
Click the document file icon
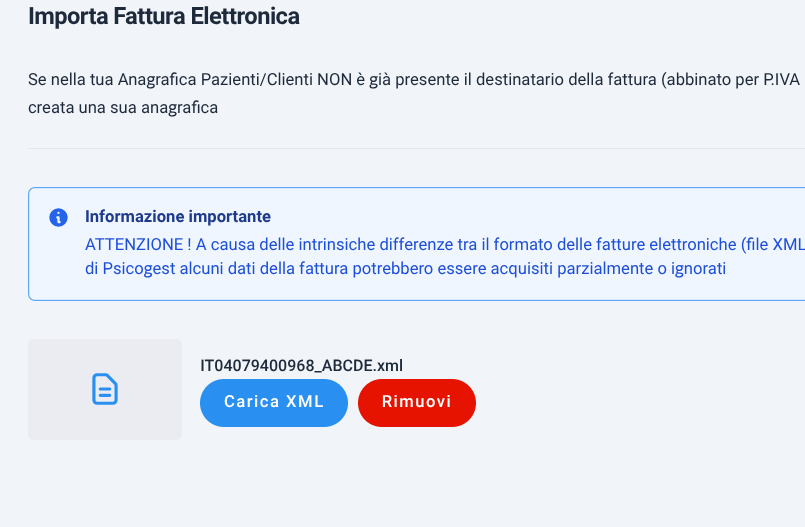(105, 389)
